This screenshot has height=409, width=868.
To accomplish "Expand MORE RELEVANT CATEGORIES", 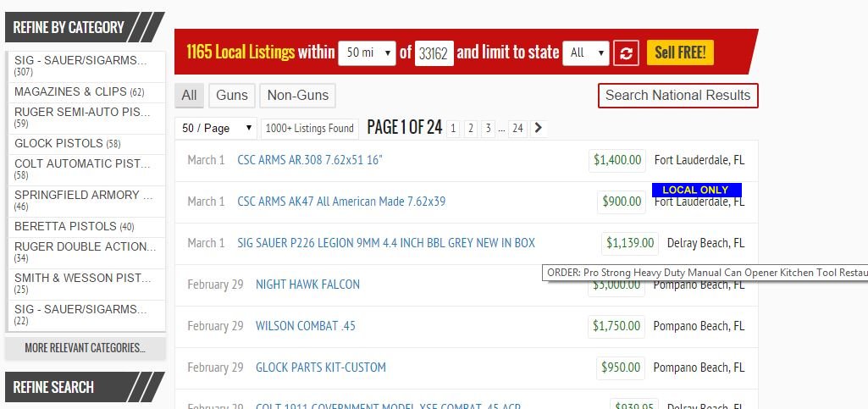I will 85,348.
